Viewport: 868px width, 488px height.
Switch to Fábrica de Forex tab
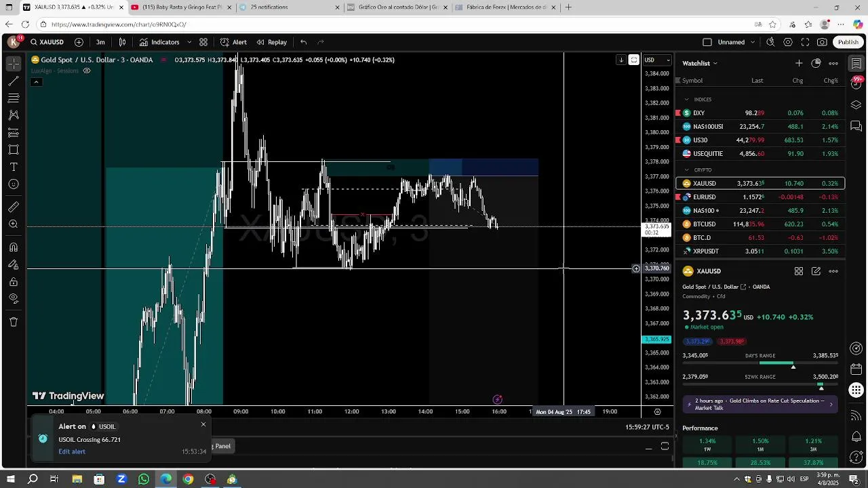pyautogui.click(x=505, y=7)
